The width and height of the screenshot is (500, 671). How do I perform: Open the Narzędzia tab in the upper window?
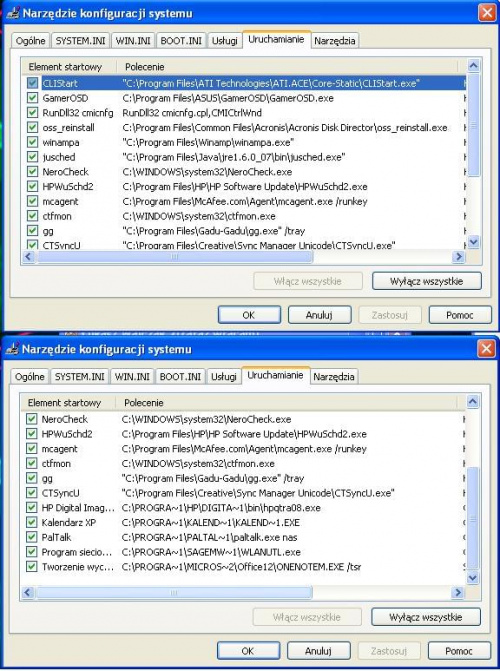334,41
